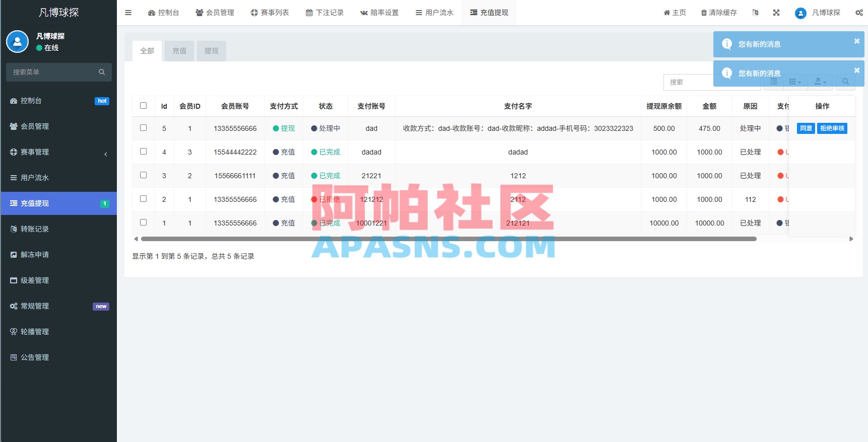The width and height of the screenshot is (868, 442).
Task: Open 常规管理 in the sidebar
Action: click(59, 306)
